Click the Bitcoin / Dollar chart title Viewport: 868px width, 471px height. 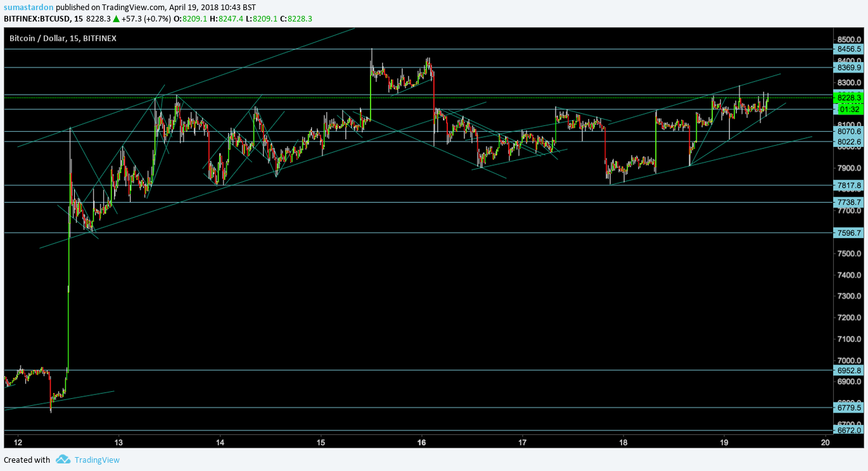coord(63,39)
